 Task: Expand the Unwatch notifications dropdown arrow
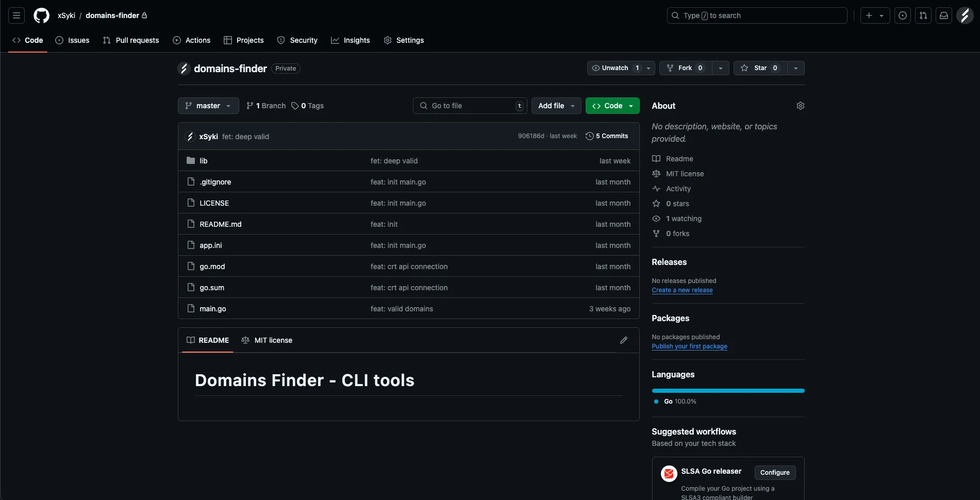tap(649, 68)
